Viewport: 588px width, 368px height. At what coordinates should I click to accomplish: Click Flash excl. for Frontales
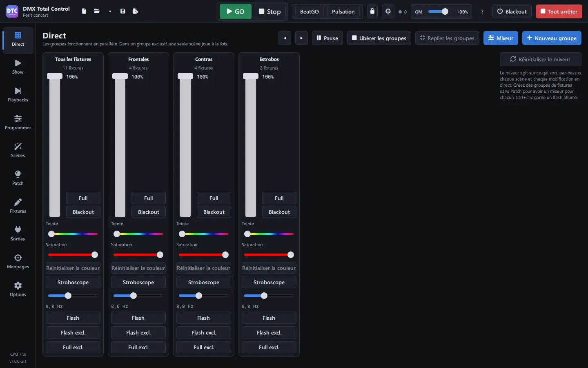(138, 332)
